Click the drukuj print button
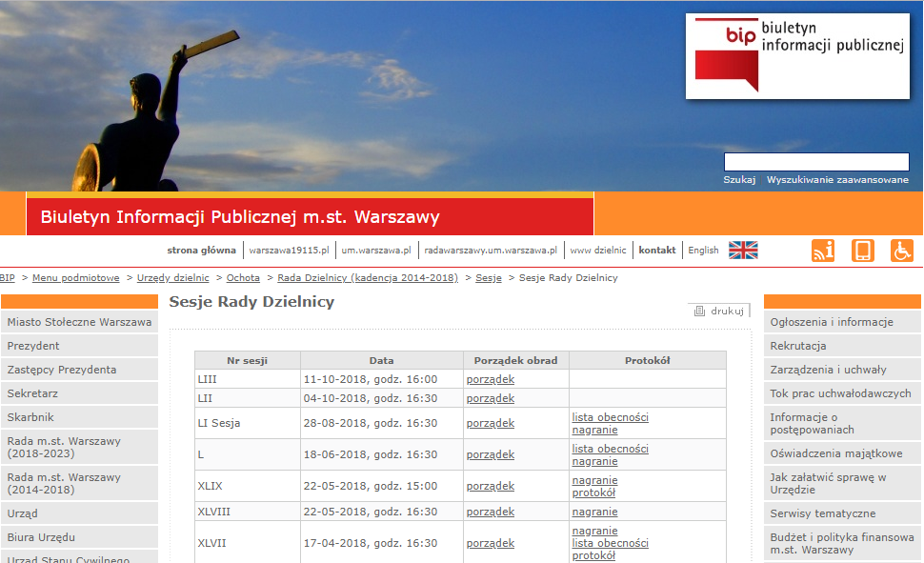This screenshot has height=563, width=924. 719,311
